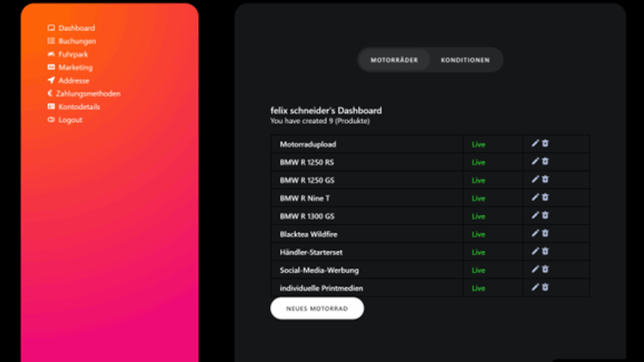Image resolution: width=644 pixels, height=362 pixels.
Task: Edit the Blacktea Wildfire entry
Action: pos(535,233)
